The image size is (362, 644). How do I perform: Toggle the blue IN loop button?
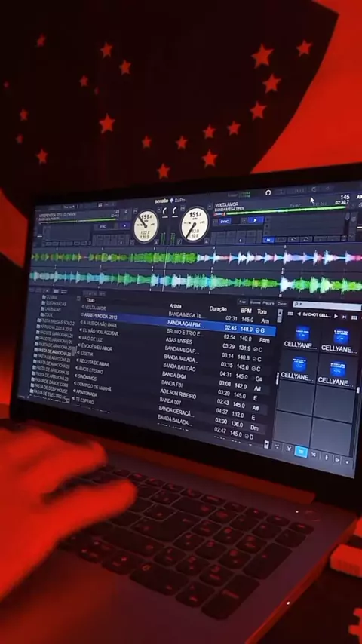tap(268, 240)
